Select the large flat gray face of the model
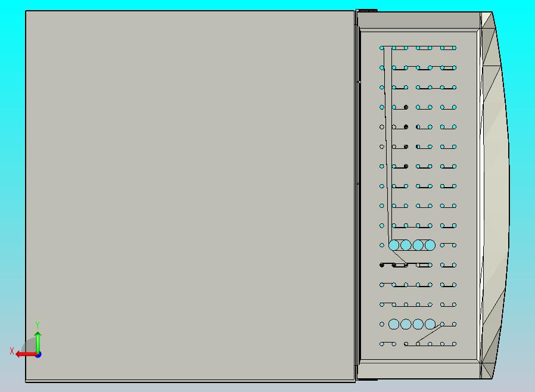 pos(190,195)
